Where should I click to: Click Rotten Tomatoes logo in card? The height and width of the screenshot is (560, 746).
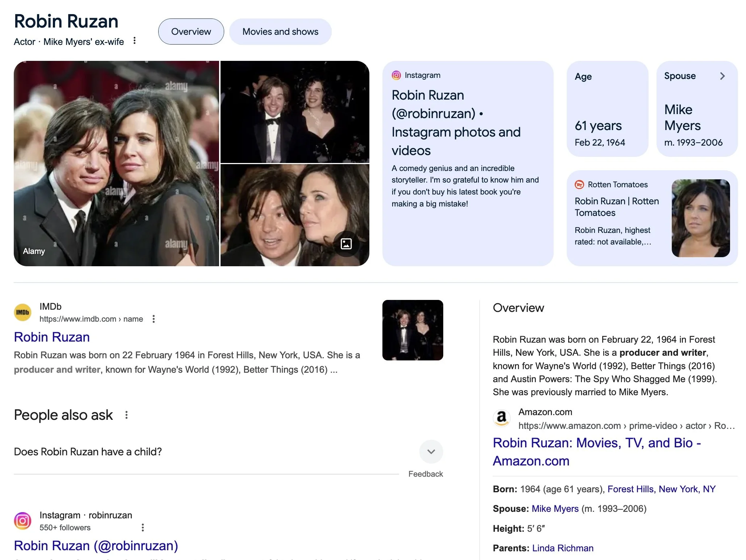[579, 185]
